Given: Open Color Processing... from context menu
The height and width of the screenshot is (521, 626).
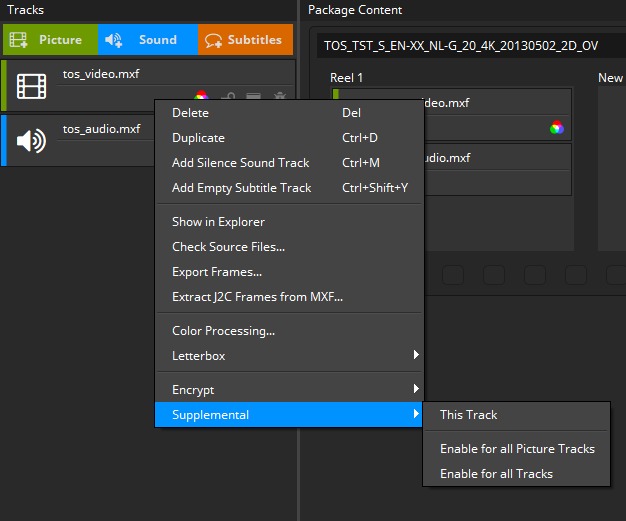Looking at the screenshot, I should (223, 331).
